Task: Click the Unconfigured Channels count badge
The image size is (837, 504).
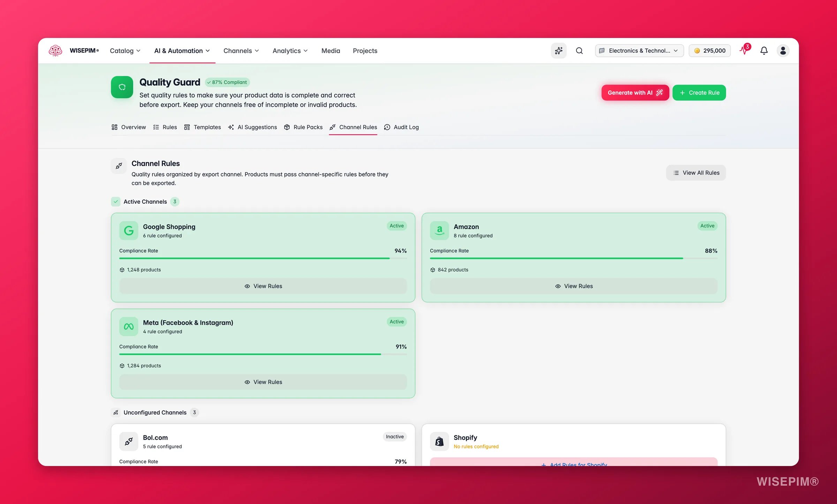Action: pos(195,413)
